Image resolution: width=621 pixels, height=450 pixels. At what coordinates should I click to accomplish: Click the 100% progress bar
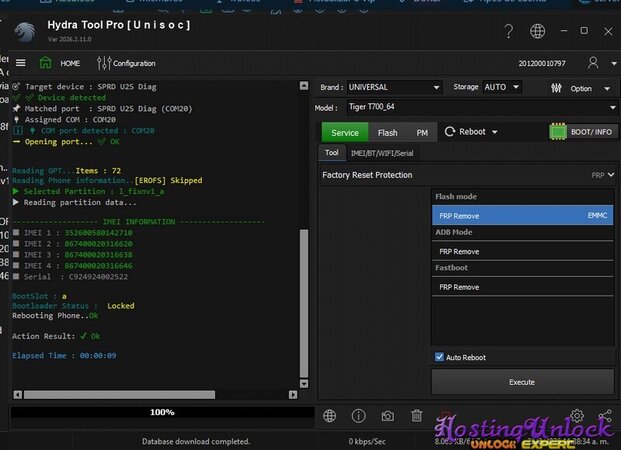[x=161, y=412]
